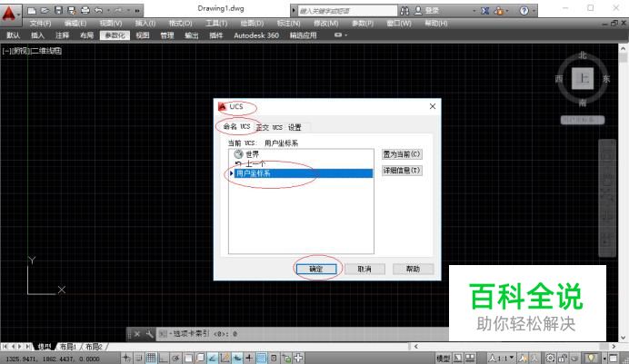629x364 pixels.
Task: Open the 修改(M) menu
Action: coord(325,24)
